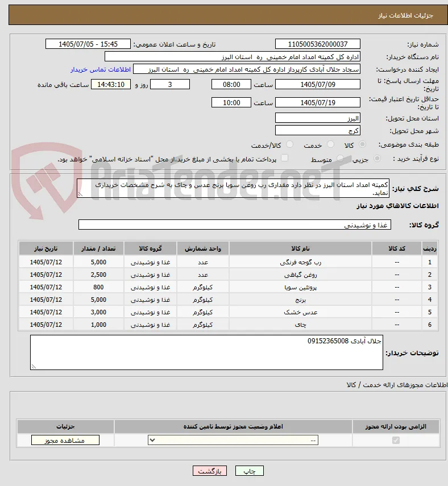This screenshot has height=486, width=448.
Task: Click the buyer notes textbox
Action: [206, 352]
